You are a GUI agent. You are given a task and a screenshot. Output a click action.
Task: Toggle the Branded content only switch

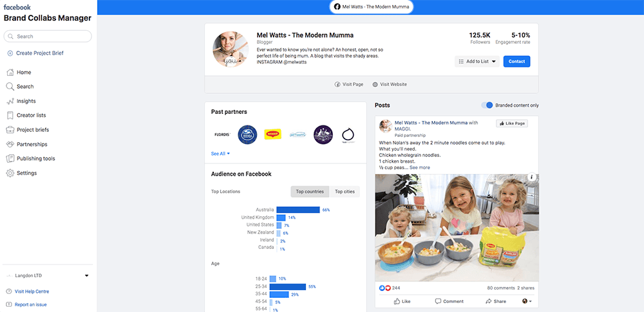point(487,105)
